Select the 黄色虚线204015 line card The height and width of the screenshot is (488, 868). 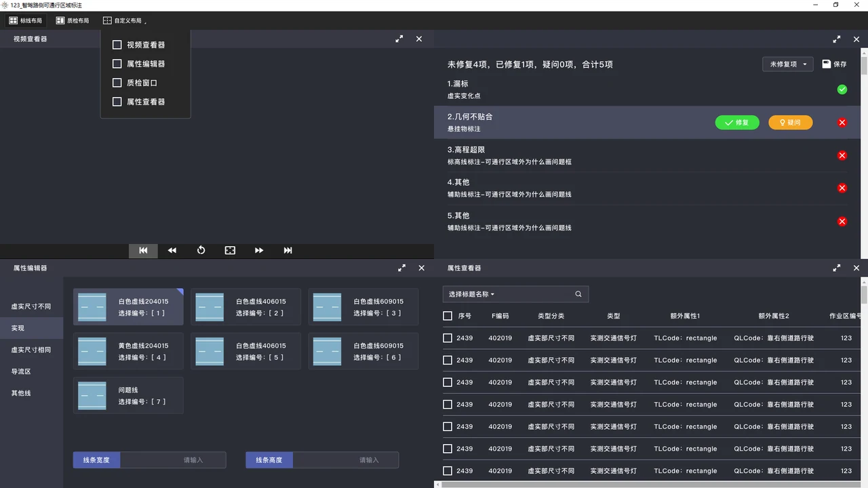[128, 351]
